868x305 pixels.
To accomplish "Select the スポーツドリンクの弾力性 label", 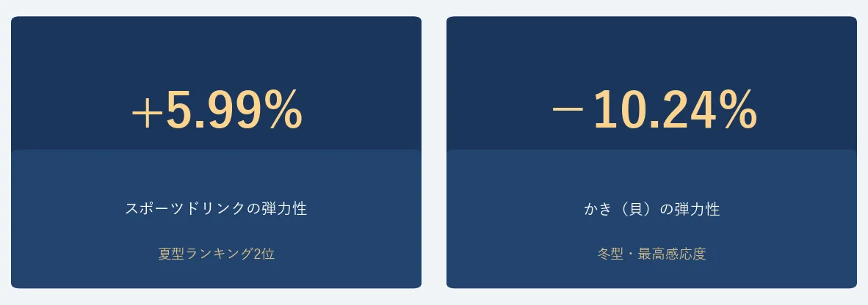I will [x=216, y=208].
